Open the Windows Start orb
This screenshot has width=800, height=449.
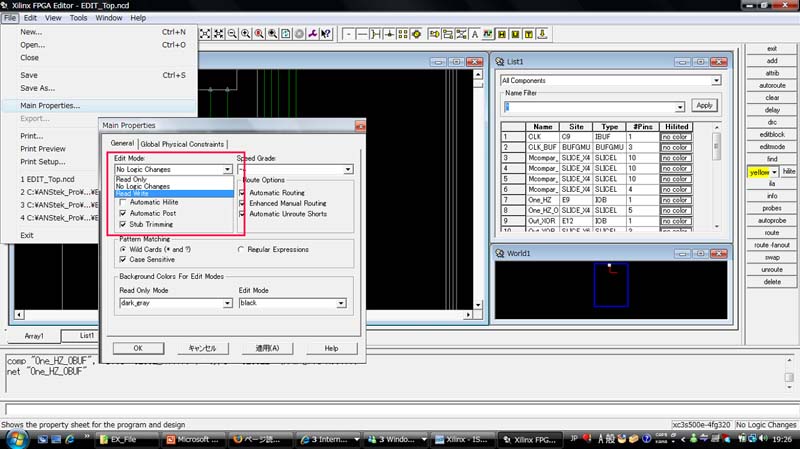(x=16, y=439)
